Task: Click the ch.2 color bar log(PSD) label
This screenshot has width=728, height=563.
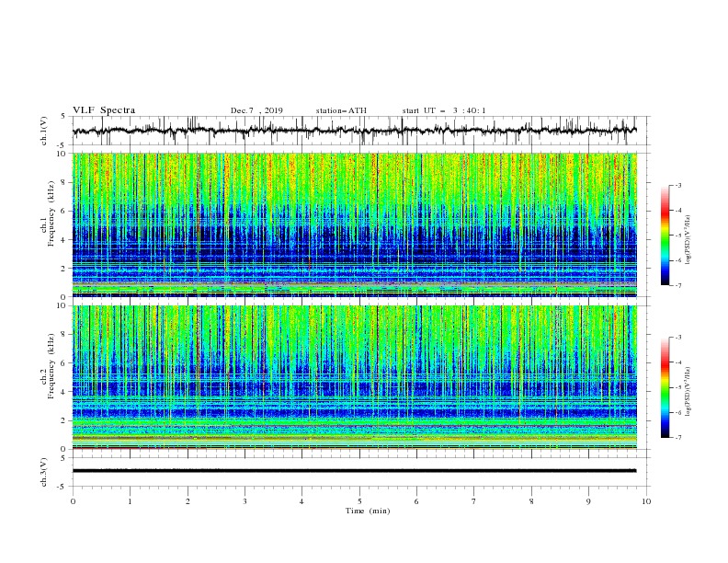Action: (x=688, y=392)
